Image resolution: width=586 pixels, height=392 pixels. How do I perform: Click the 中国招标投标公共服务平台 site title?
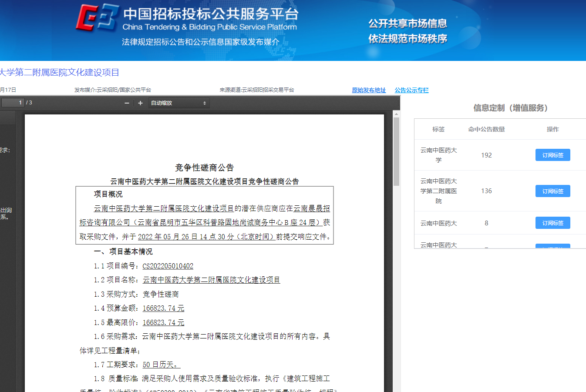click(211, 14)
